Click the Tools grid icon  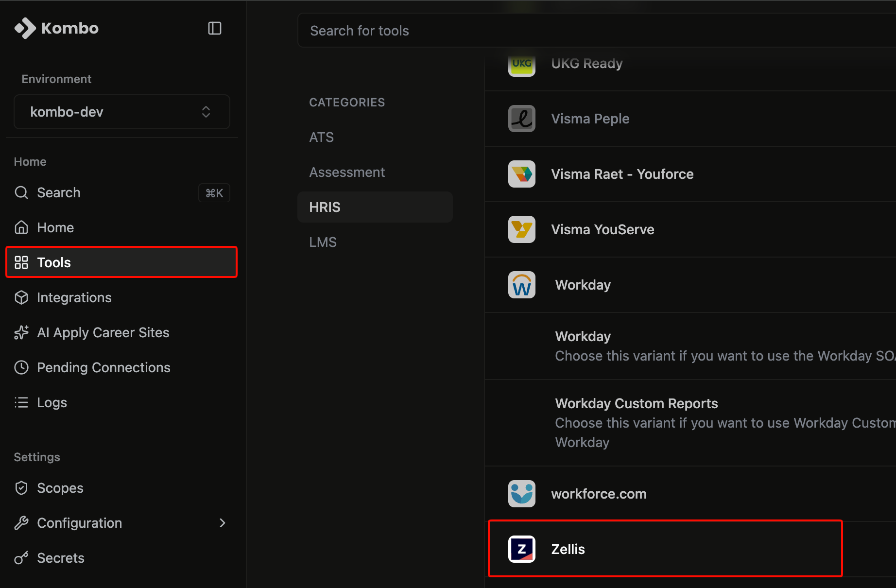click(21, 262)
